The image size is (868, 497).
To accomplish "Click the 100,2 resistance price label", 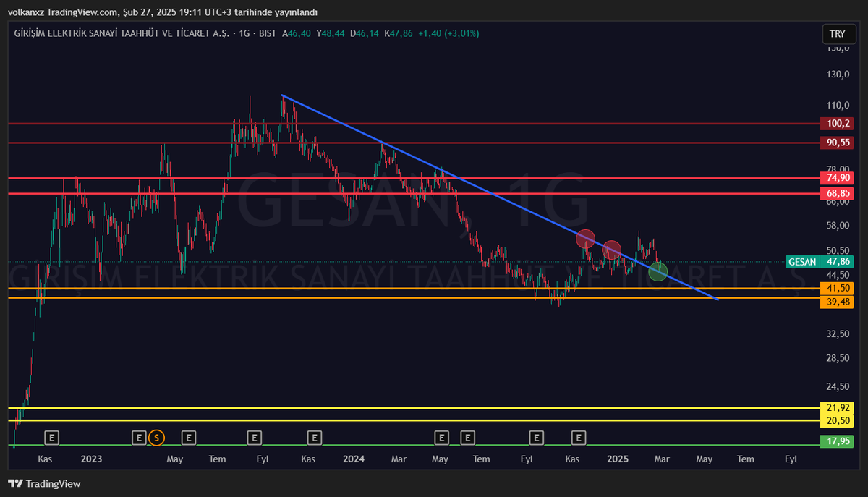I will 837,124.
